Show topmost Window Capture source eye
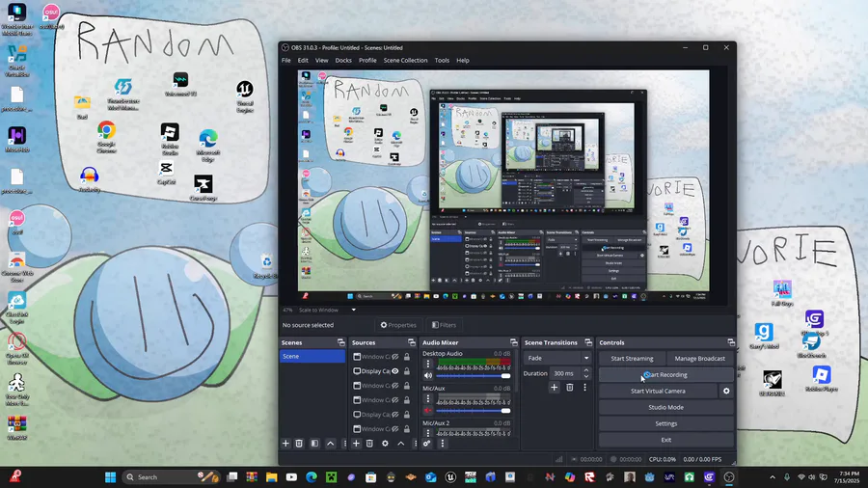 395,357
